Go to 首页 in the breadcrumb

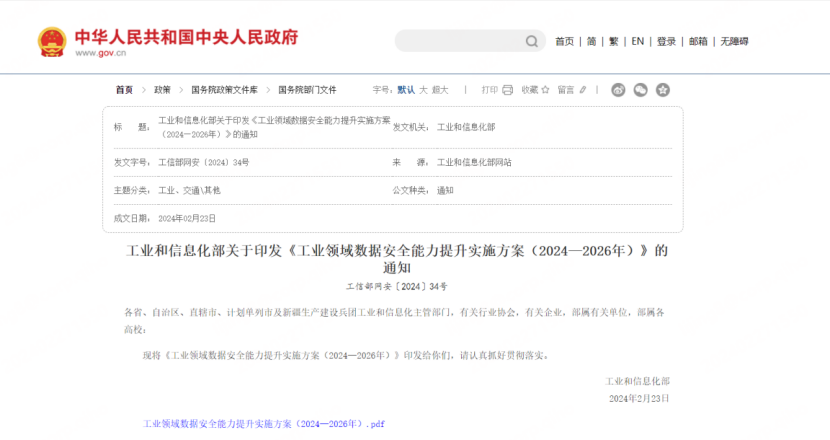124,90
